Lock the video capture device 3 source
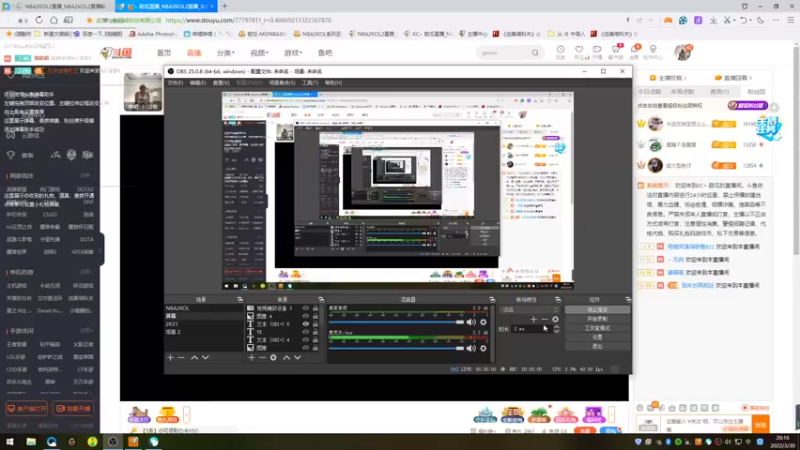The height and width of the screenshot is (450, 800). [x=315, y=308]
